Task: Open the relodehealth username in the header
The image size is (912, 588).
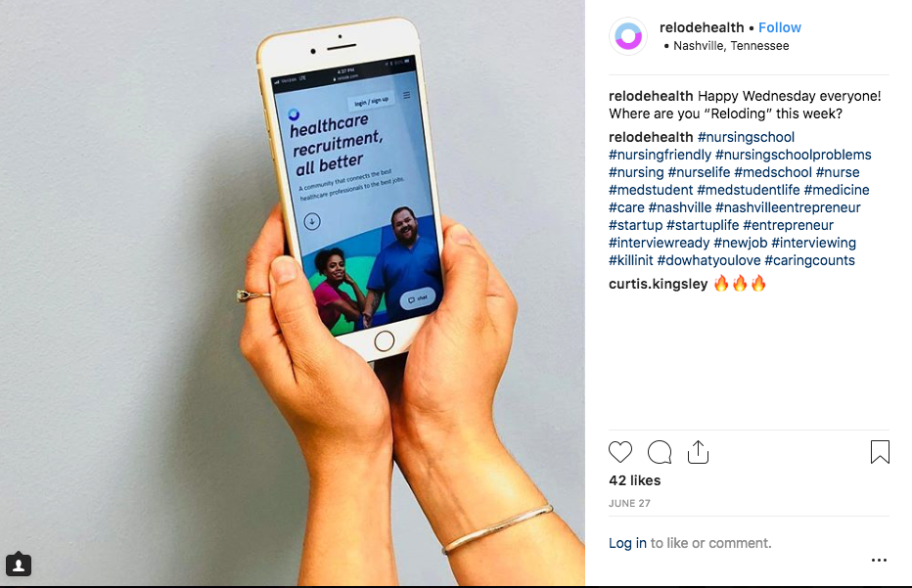Action: (x=702, y=27)
